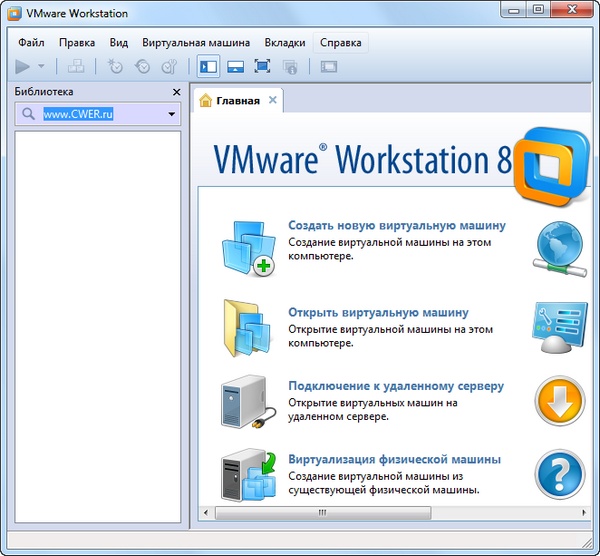Click the Power On play button
The image size is (600, 556).
[x=23, y=67]
